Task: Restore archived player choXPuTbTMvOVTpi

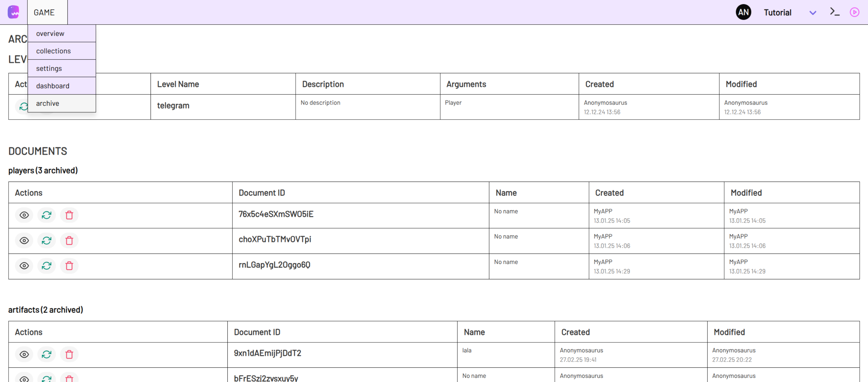Action: point(46,241)
